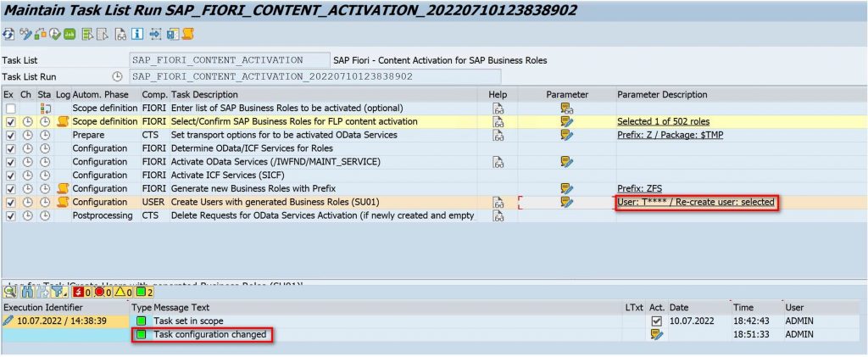Uncheck Activate OData Services task checkbox
868x357 pixels.
(10, 162)
